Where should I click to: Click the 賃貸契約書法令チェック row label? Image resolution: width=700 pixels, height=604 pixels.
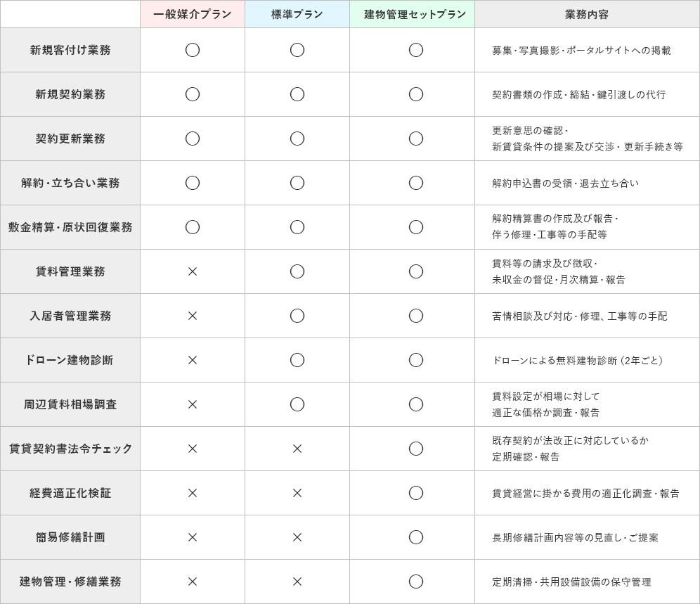(x=70, y=449)
